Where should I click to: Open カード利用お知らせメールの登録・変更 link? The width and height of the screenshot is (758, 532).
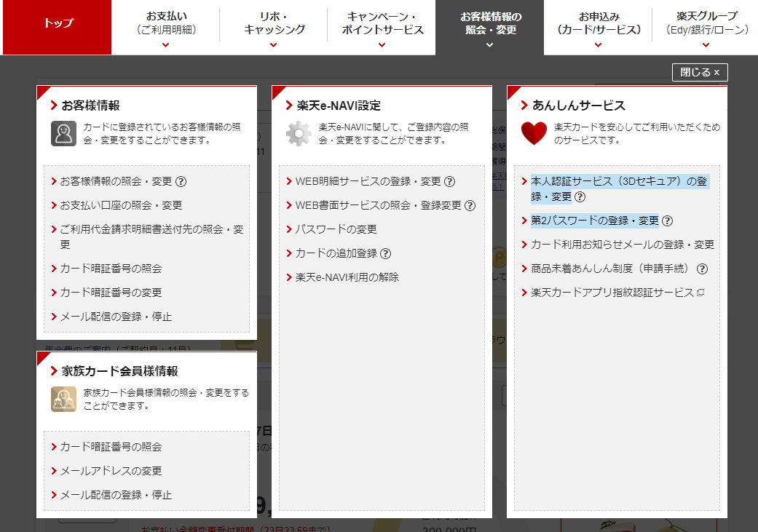click(623, 245)
